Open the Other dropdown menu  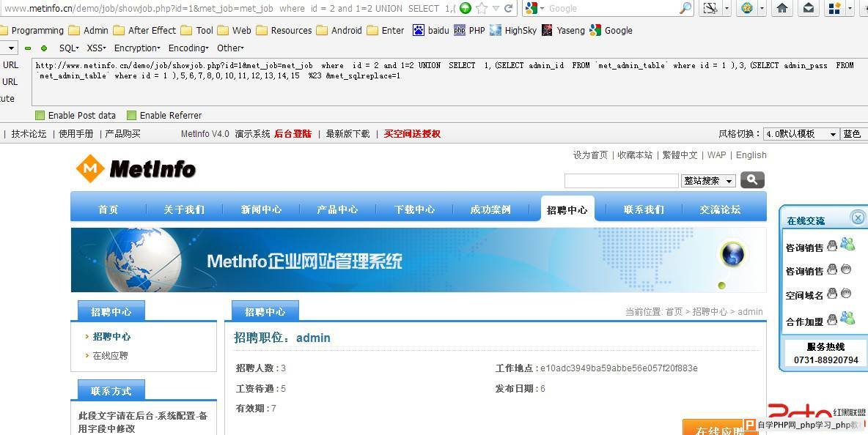(230, 48)
